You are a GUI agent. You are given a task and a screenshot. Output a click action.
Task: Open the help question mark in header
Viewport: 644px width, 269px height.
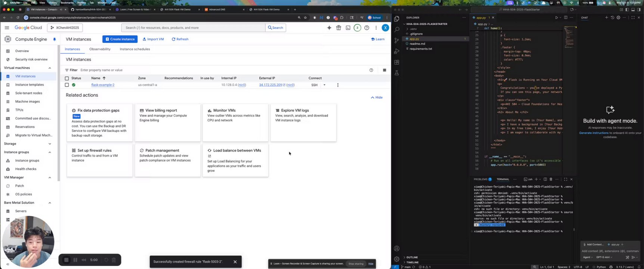point(367,28)
